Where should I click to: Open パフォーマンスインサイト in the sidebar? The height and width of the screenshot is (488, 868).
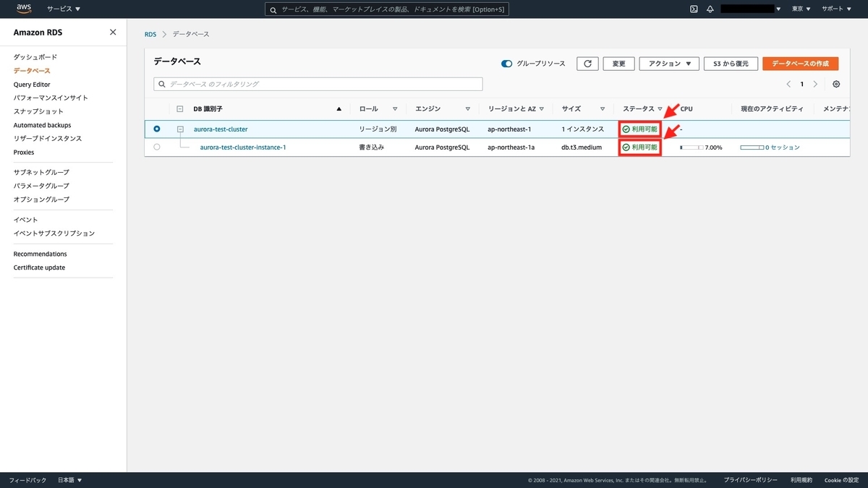pos(51,98)
